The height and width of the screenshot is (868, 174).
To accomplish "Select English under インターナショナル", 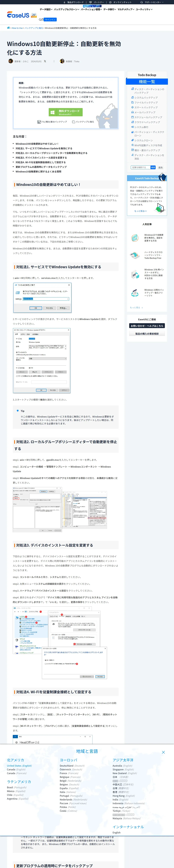I will coord(116,833).
